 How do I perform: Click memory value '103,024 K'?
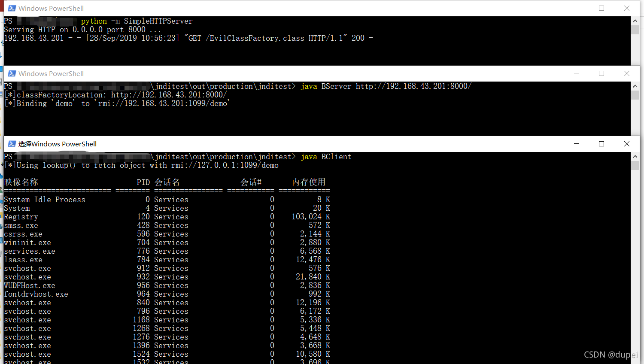tap(311, 217)
